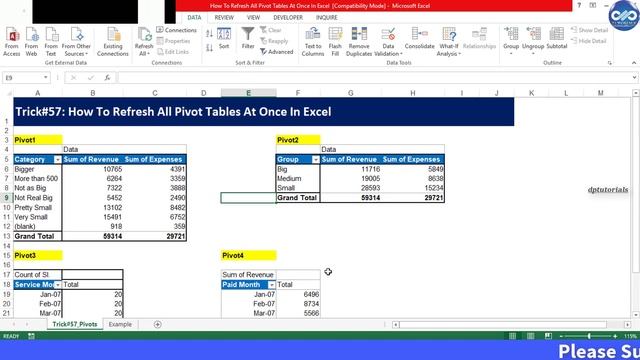Click the horizontal scrollbar track

click(x=503, y=324)
